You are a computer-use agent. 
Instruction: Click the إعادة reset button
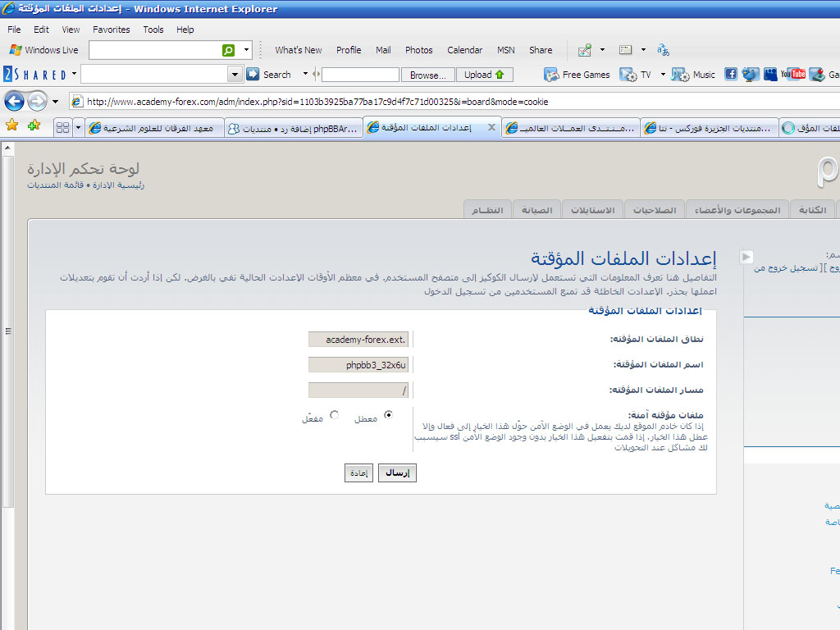[358, 473]
